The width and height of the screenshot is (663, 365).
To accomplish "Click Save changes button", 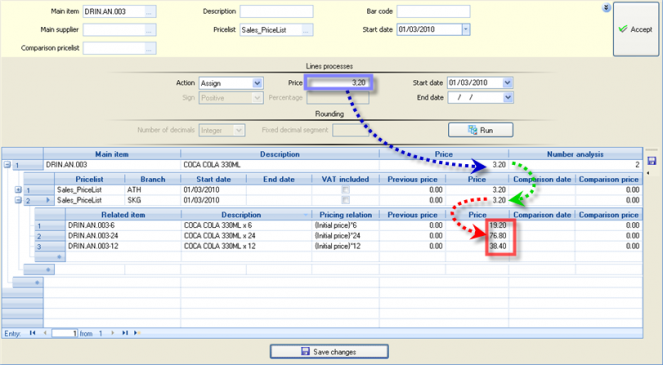I will click(329, 351).
